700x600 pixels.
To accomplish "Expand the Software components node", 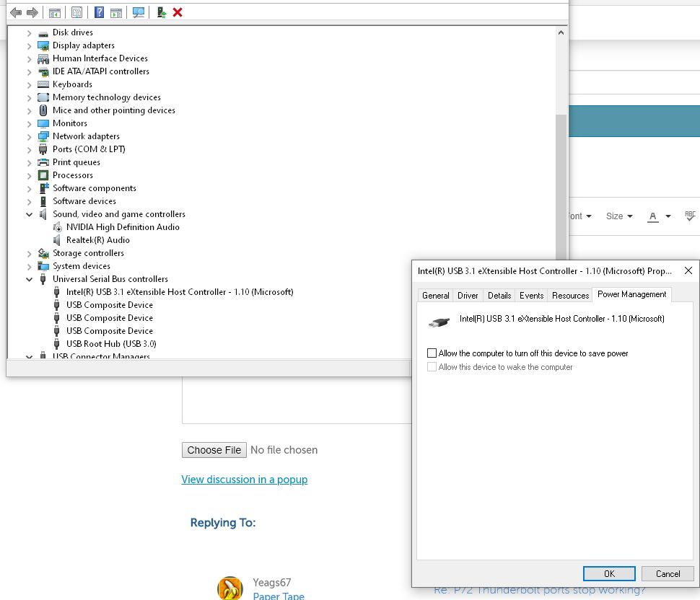I will (29, 188).
